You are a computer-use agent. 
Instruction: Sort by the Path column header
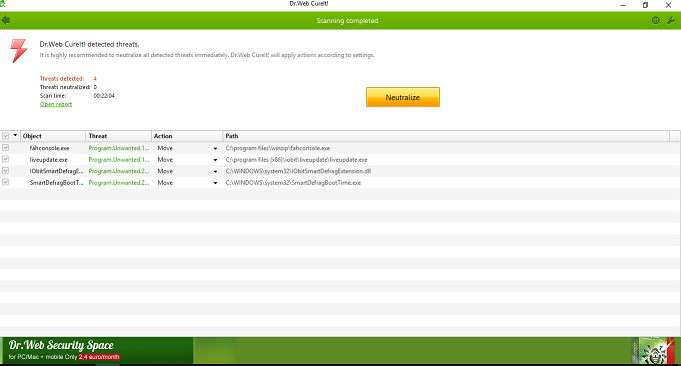tap(446, 136)
